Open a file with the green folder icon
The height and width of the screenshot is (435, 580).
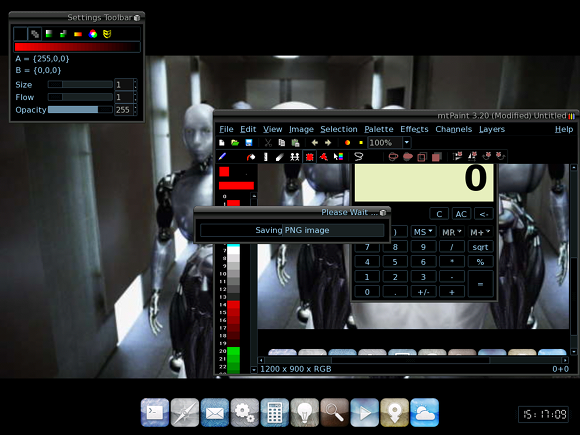pyautogui.click(x=235, y=143)
